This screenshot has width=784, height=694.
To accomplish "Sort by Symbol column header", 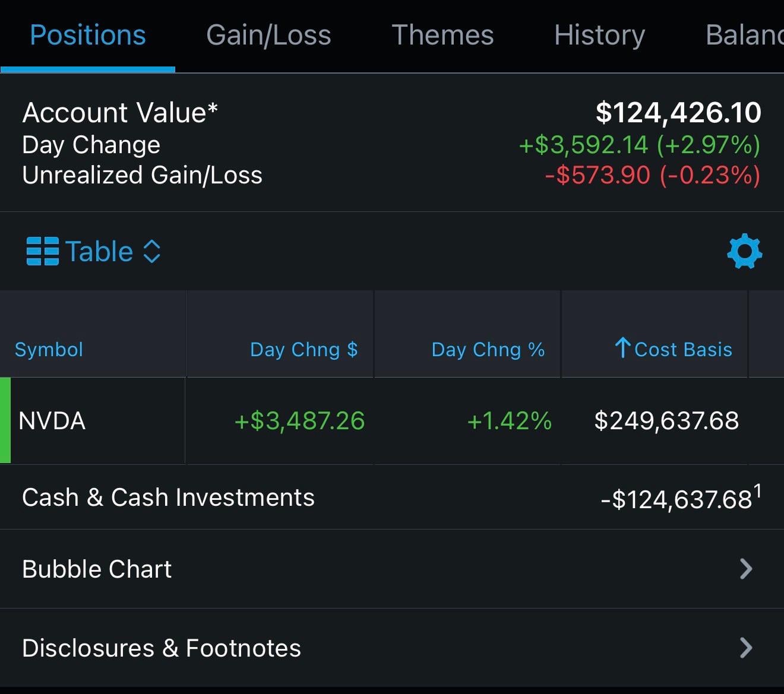I will point(49,350).
